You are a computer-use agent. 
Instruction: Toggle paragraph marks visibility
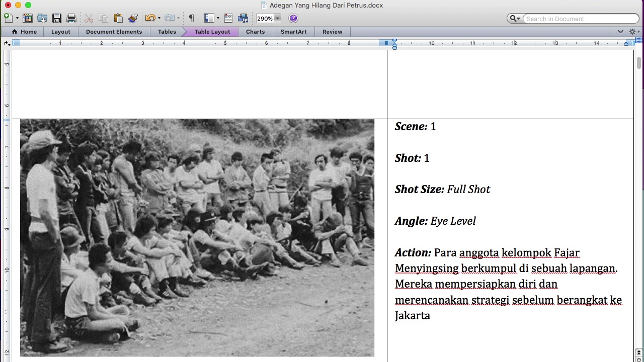tap(191, 18)
